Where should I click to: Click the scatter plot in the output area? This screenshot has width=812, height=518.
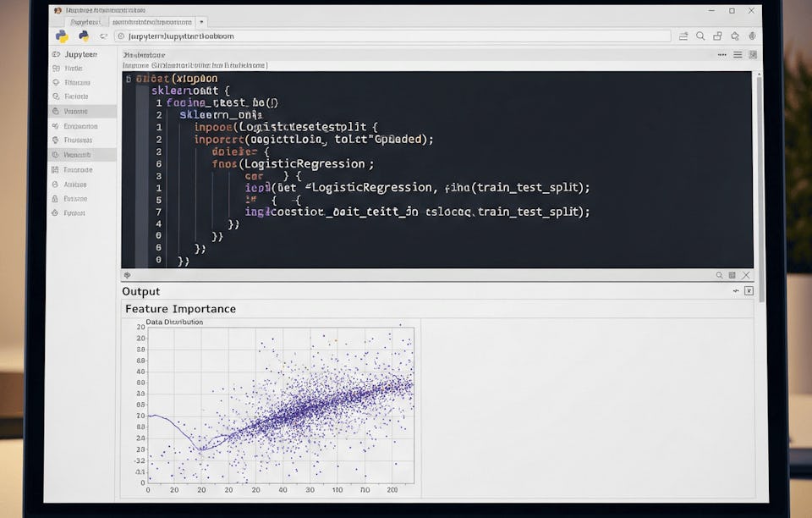(x=281, y=405)
